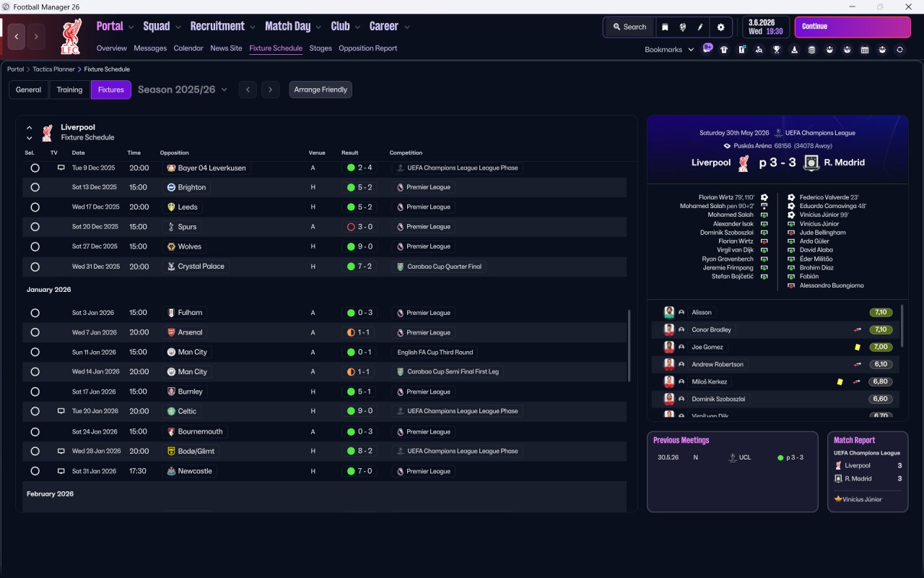
Task: Open the Opposition Report tab
Action: point(368,48)
